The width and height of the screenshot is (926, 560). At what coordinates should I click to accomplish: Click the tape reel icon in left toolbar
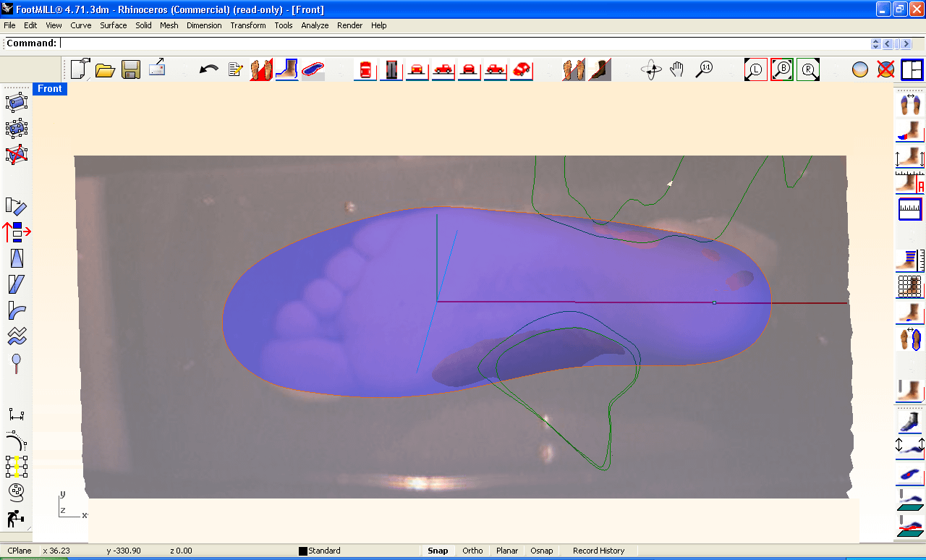(x=17, y=492)
